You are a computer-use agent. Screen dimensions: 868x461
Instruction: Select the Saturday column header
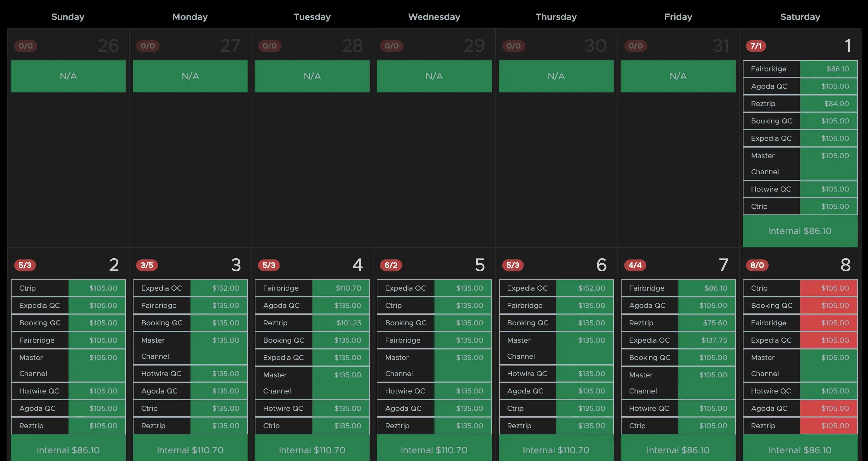tap(800, 17)
